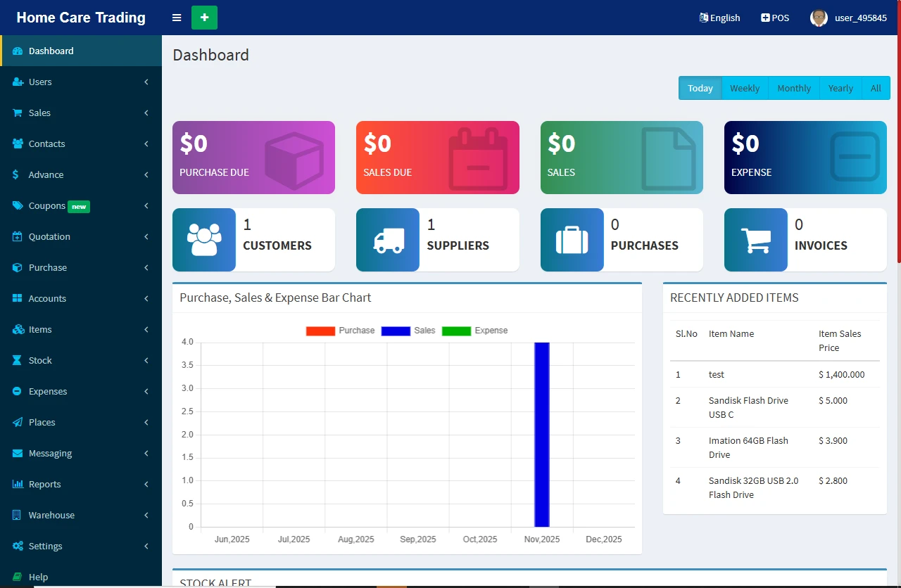Screen dimensions: 901x588
Task: Click the Home Care Trading logo
Action: (x=81, y=18)
